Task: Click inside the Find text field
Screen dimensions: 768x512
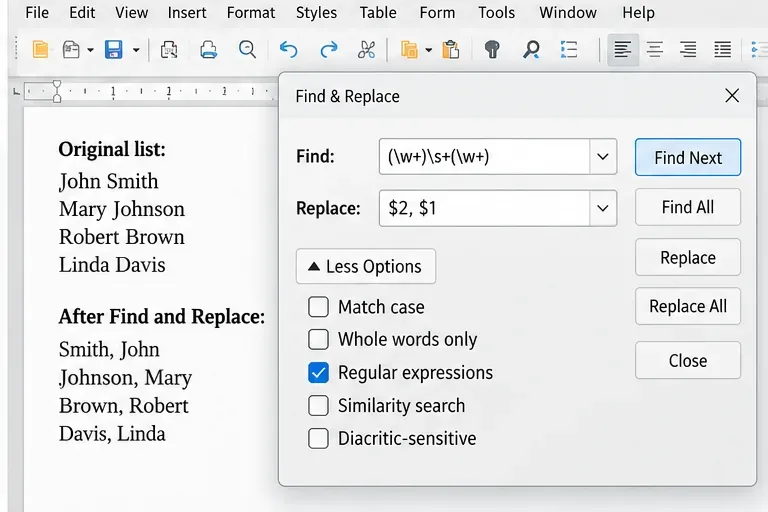Action: click(x=484, y=157)
